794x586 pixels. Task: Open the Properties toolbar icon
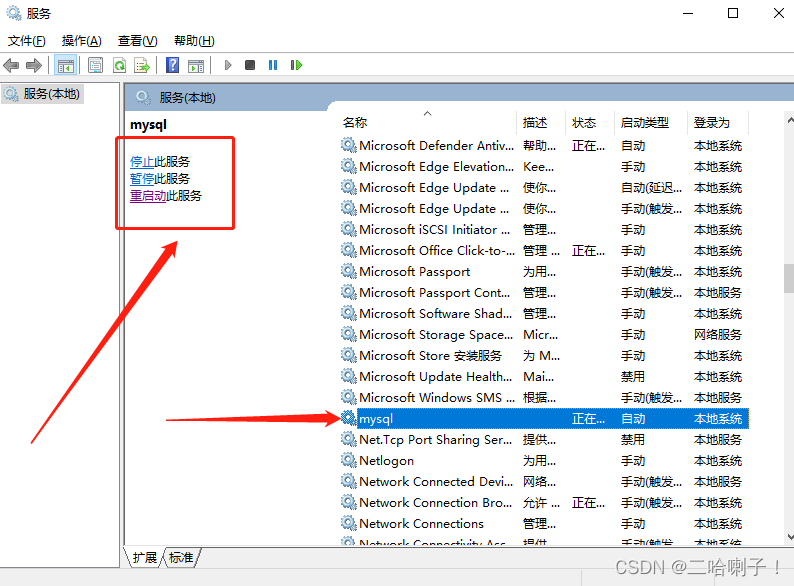[95, 65]
